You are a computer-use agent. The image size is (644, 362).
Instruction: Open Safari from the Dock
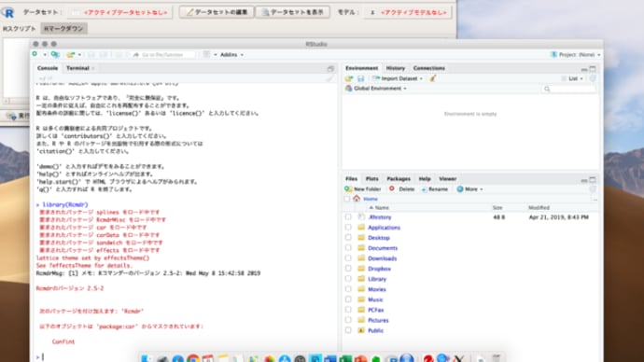pyautogui.click(x=178, y=359)
